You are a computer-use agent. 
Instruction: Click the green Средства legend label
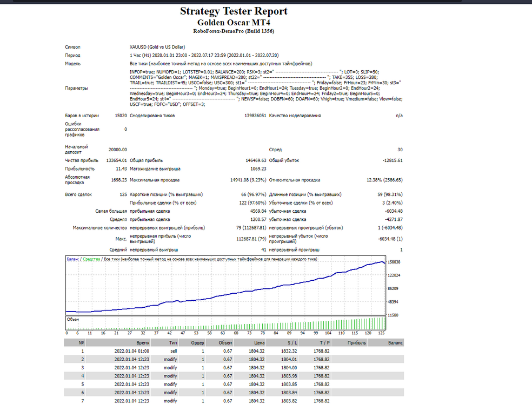[x=91, y=259]
